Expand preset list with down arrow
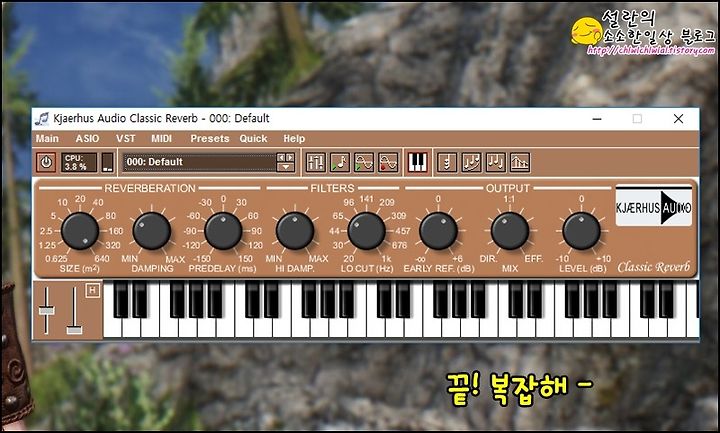Image resolution: width=720 pixels, height=433 pixels. [x=286, y=167]
